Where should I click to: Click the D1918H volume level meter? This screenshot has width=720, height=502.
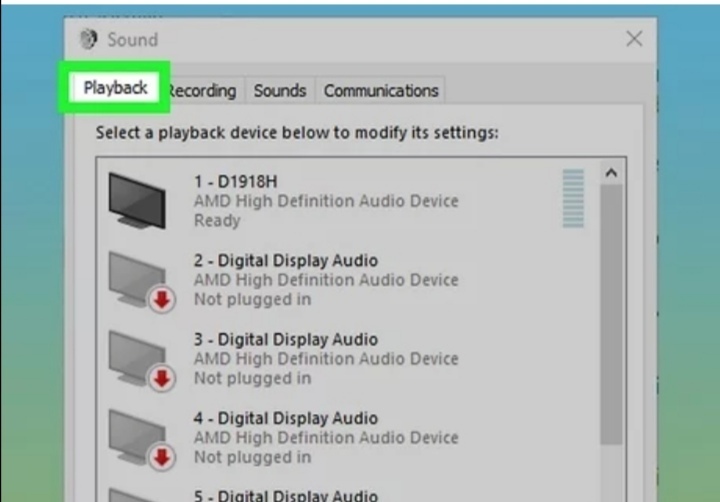click(x=573, y=198)
